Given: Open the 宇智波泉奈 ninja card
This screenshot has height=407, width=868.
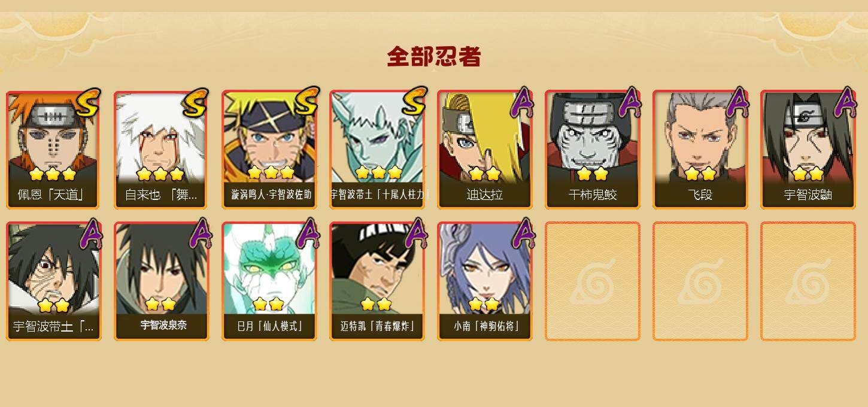Looking at the screenshot, I should (162, 281).
